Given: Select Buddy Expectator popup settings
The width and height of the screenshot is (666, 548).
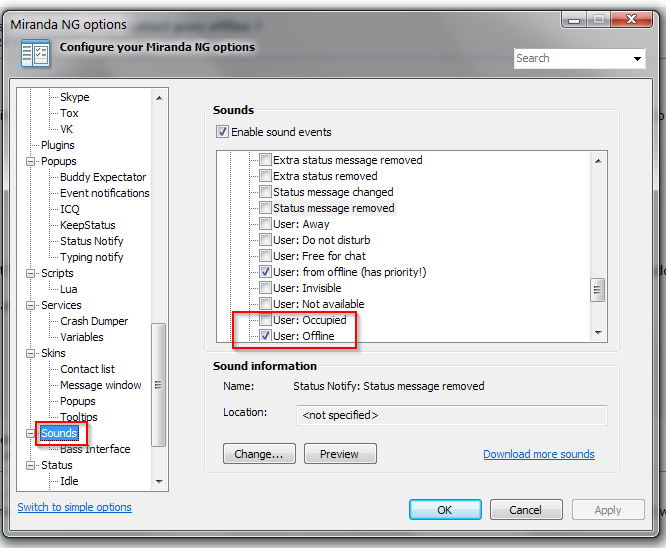Looking at the screenshot, I should 103,177.
